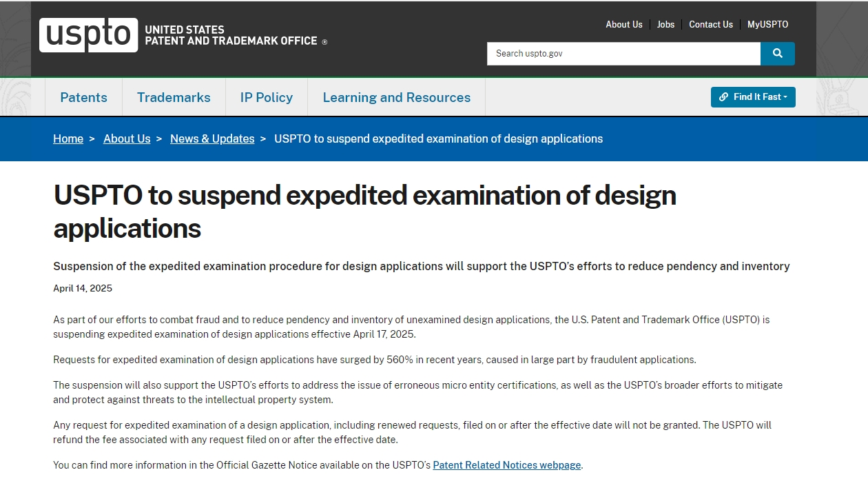Go to the Jobs page
Image resolution: width=868 pixels, height=501 pixels.
click(665, 24)
